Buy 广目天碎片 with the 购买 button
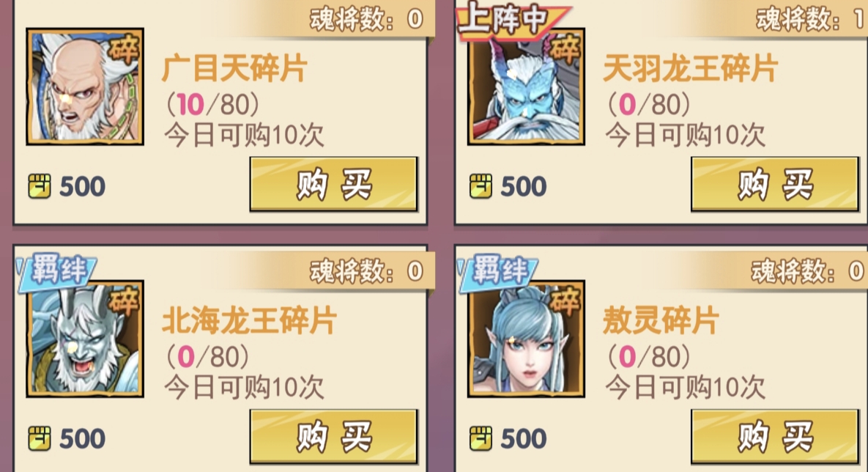This screenshot has width=868, height=472. (334, 184)
